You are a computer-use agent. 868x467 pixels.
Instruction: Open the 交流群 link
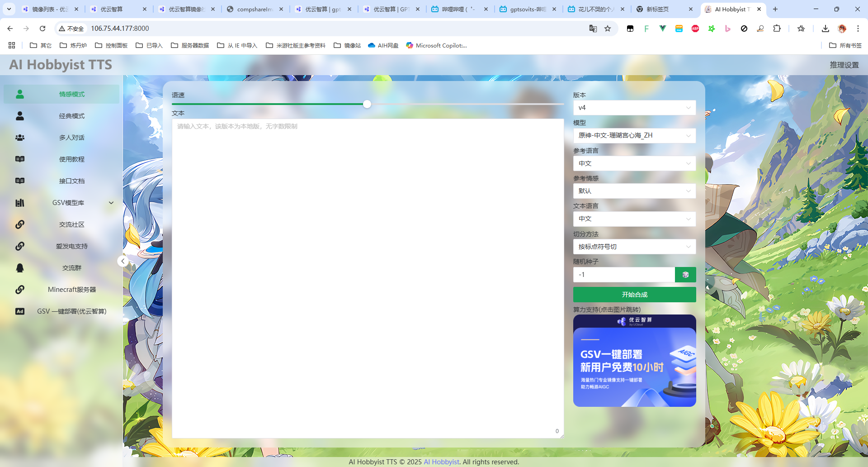coord(61,268)
